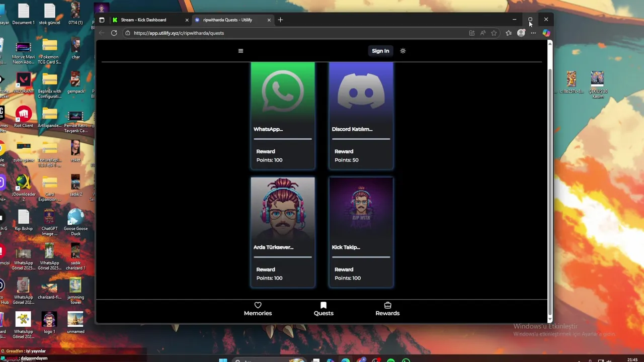Viewport: 644px width, 362px height.
Task: Select Document 1 desktop file
Action: tap(23, 15)
